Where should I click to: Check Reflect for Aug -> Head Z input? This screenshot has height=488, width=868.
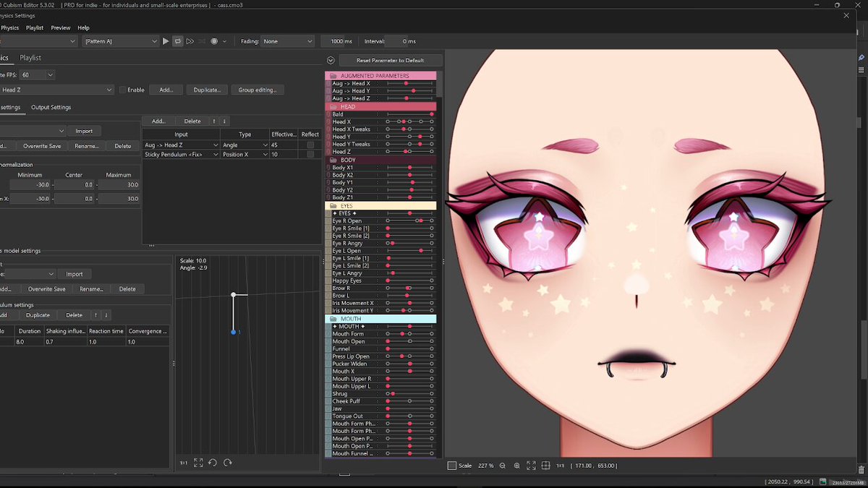[310, 145]
